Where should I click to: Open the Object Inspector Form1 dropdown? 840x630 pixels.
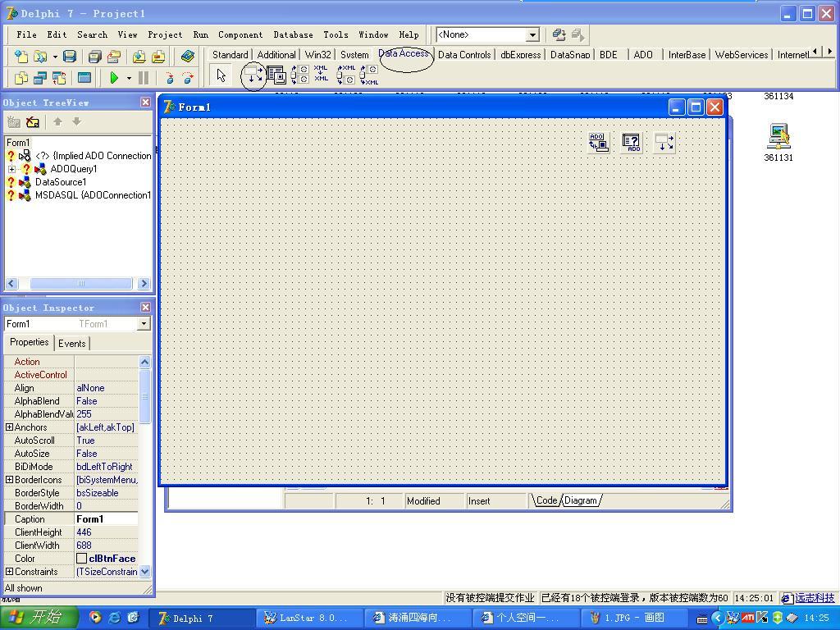(144, 324)
